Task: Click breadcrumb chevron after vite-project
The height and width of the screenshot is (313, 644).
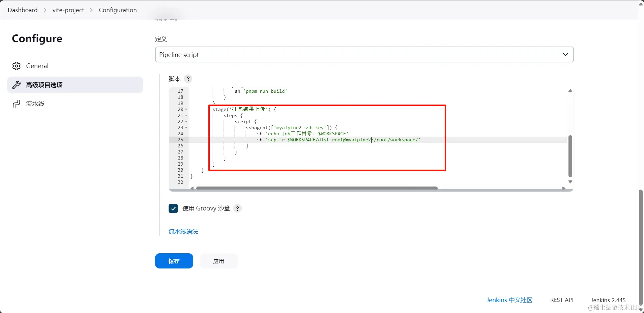Action: click(91, 10)
